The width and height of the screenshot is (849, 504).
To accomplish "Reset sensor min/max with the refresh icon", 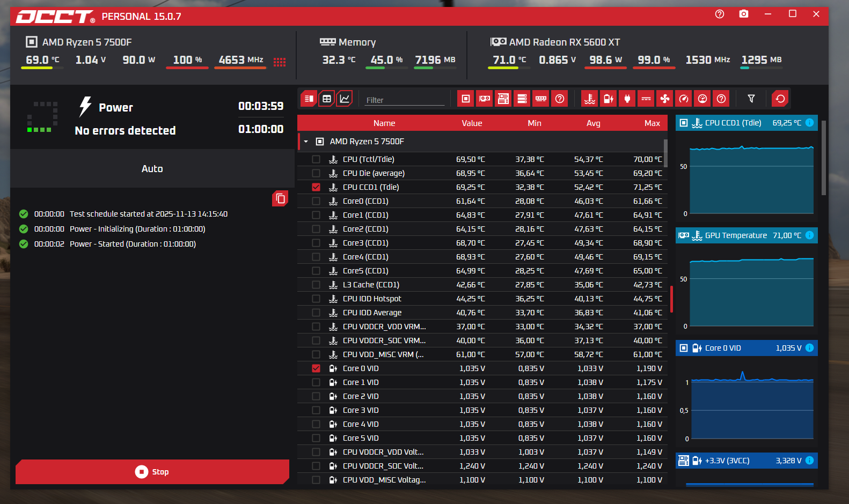I will (x=780, y=99).
